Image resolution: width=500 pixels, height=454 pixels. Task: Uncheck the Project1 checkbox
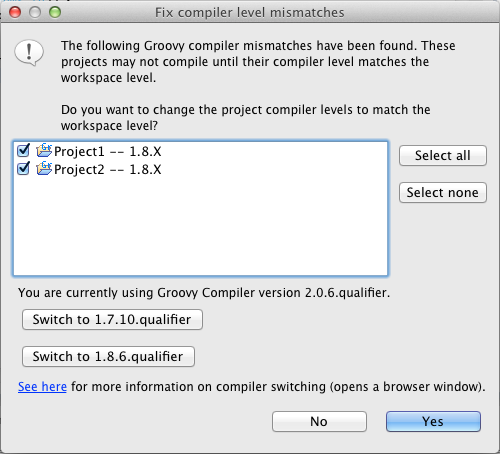pos(23,151)
